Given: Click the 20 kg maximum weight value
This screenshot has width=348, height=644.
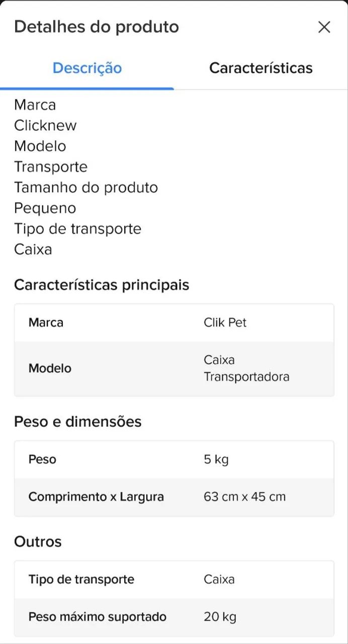Looking at the screenshot, I should point(219,616).
